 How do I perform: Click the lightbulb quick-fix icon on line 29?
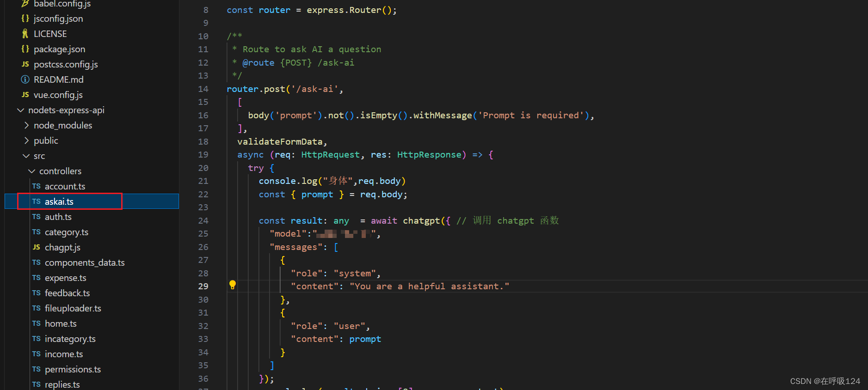coord(233,285)
